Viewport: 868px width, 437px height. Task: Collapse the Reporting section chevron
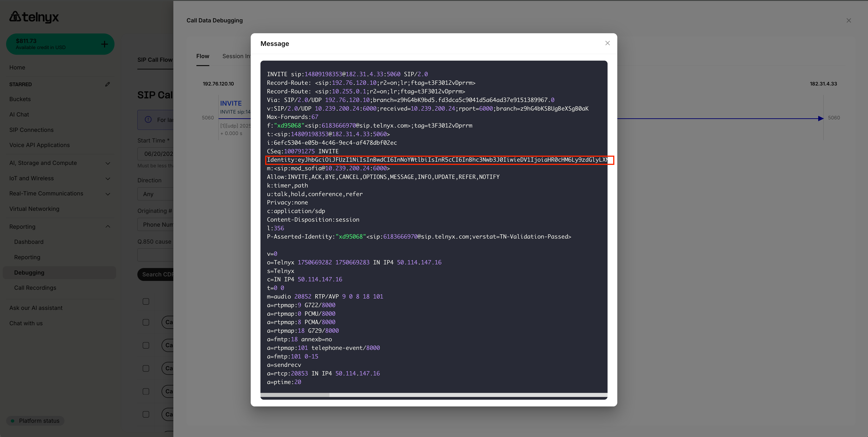pyautogui.click(x=108, y=226)
